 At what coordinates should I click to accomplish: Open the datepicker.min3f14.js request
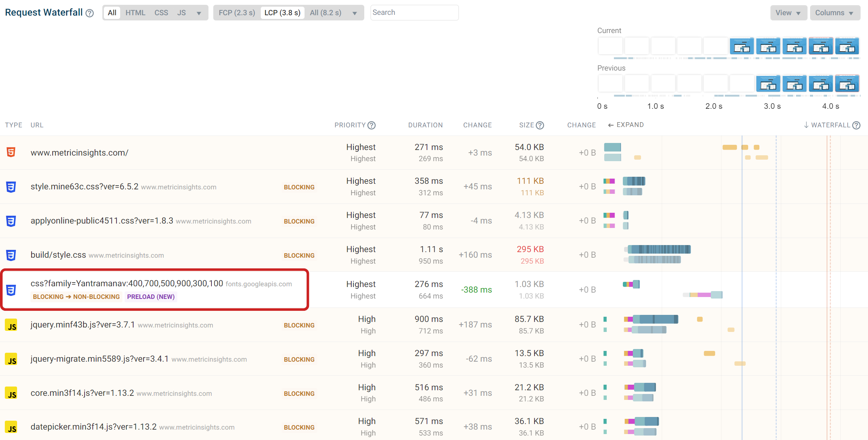pyautogui.click(x=93, y=427)
